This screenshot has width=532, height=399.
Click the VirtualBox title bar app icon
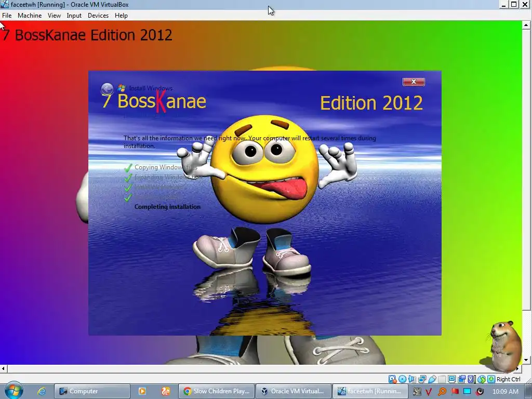tap(5, 5)
